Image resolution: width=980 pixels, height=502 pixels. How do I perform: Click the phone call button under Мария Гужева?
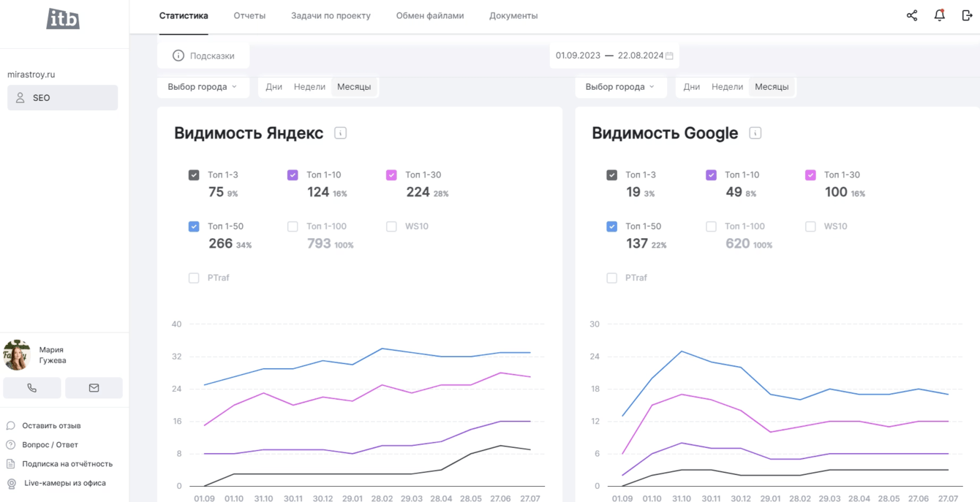pyautogui.click(x=32, y=388)
